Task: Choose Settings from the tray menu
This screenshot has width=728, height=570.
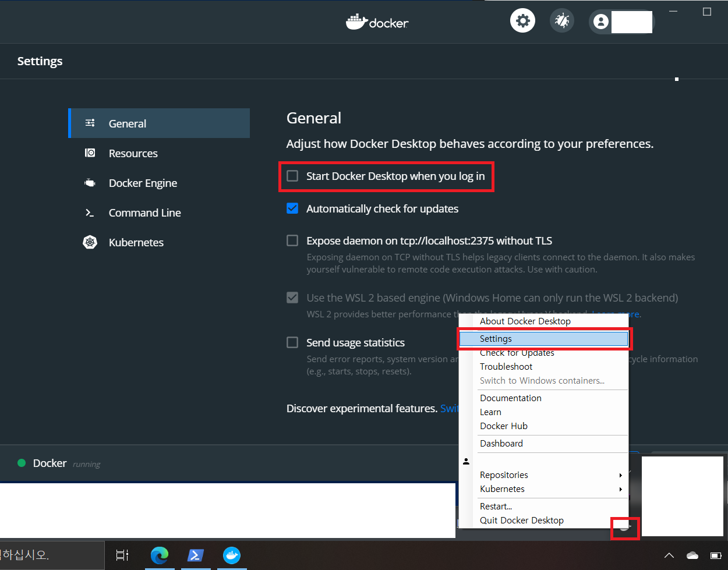Action: pyautogui.click(x=543, y=339)
